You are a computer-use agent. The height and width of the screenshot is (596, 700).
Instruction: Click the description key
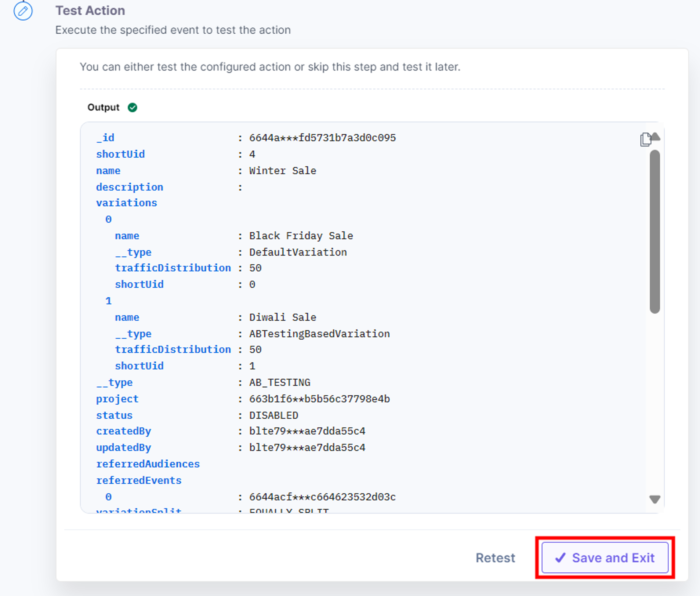point(130,187)
